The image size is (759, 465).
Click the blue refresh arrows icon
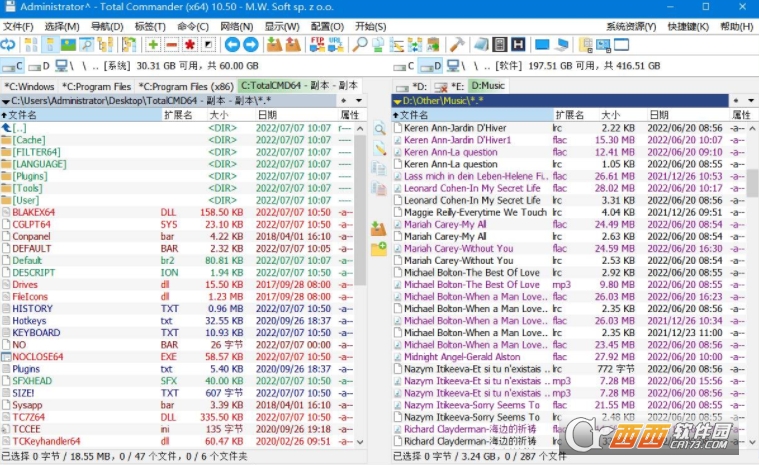8,44
